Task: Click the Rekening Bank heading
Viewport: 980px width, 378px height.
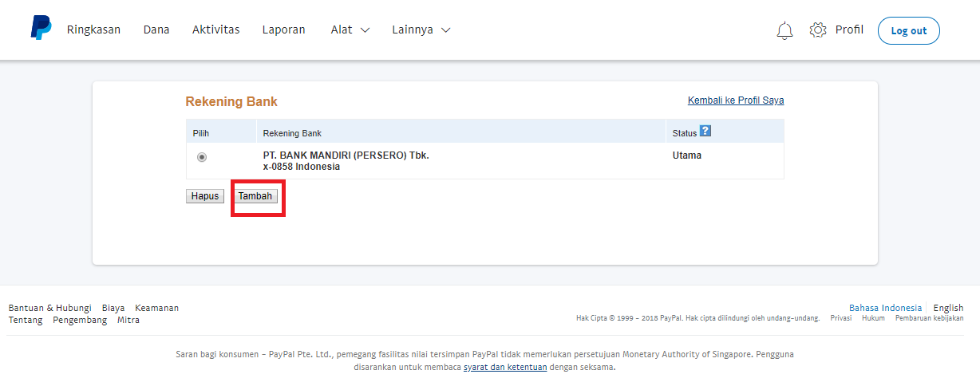Action: click(x=231, y=102)
